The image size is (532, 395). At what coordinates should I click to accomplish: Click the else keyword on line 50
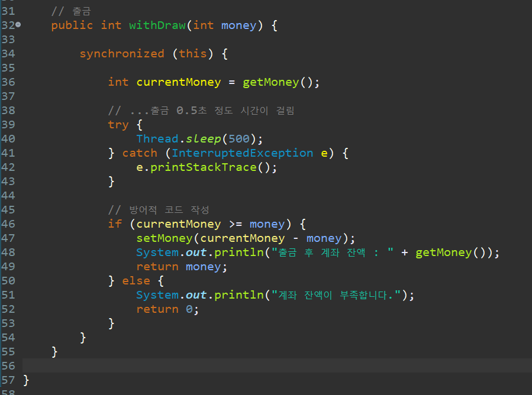point(136,281)
